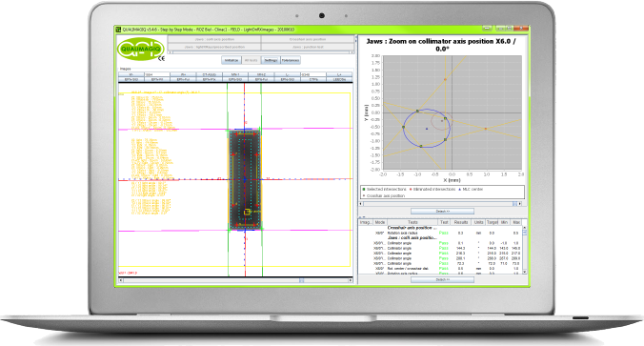Select Collimator angle row with result 288.1

[x=440, y=258]
